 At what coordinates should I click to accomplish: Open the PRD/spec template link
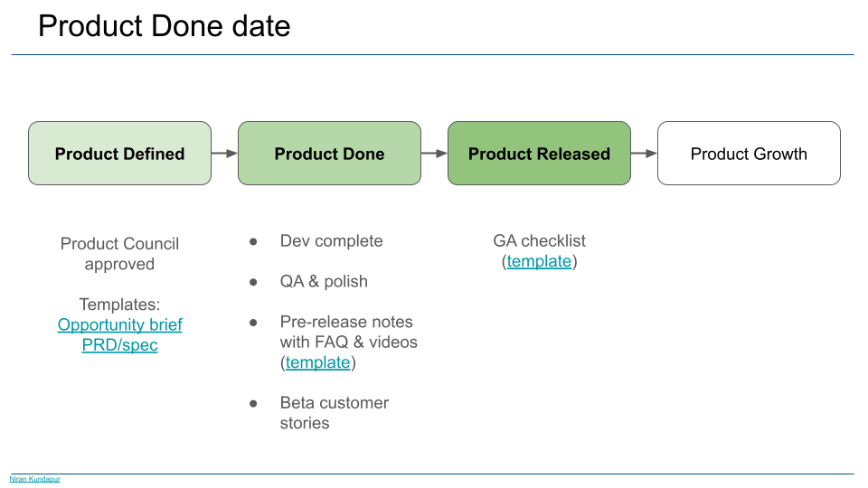pyautogui.click(x=119, y=345)
